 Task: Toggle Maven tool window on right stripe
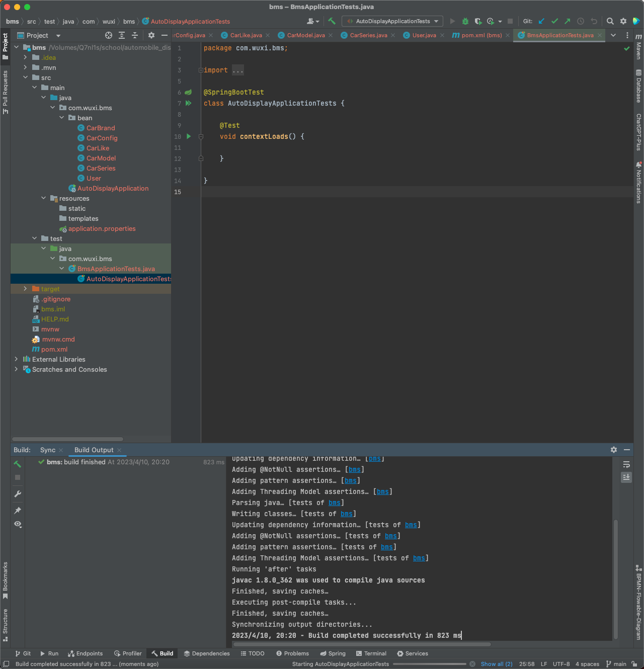[638, 47]
